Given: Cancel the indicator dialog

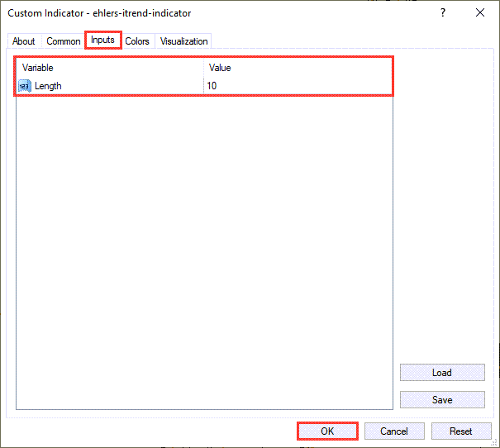Looking at the screenshot, I should coord(394,431).
